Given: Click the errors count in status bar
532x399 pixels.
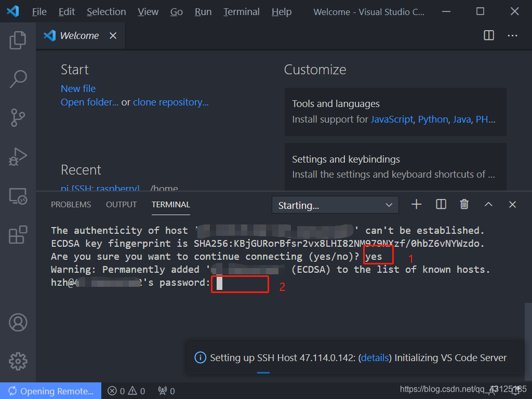Looking at the screenshot, I should click(x=116, y=391).
